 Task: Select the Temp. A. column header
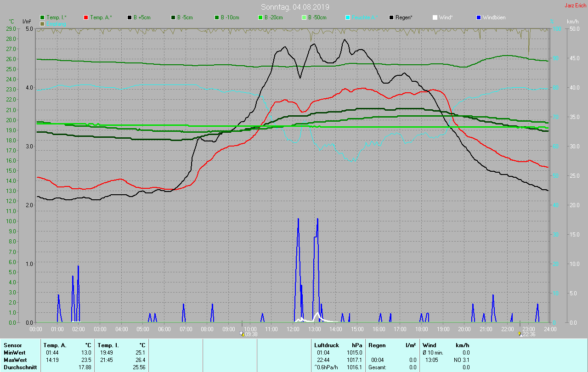point(55,345)
